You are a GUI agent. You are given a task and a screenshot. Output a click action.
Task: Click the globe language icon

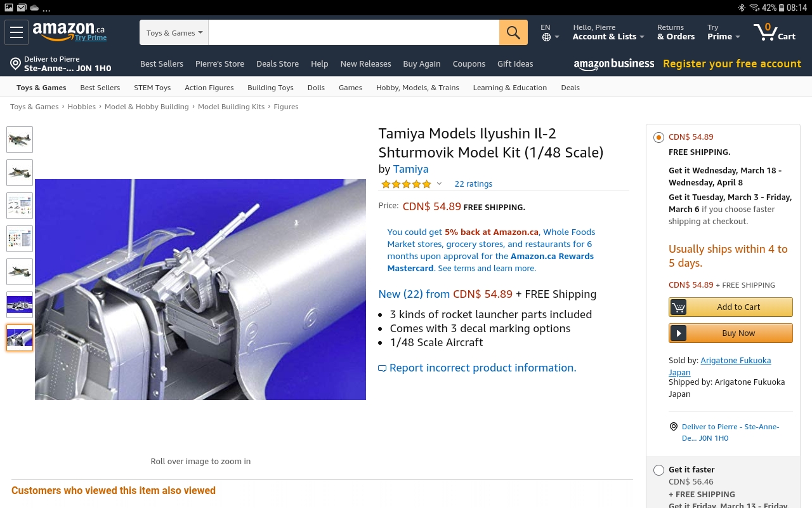546,37
